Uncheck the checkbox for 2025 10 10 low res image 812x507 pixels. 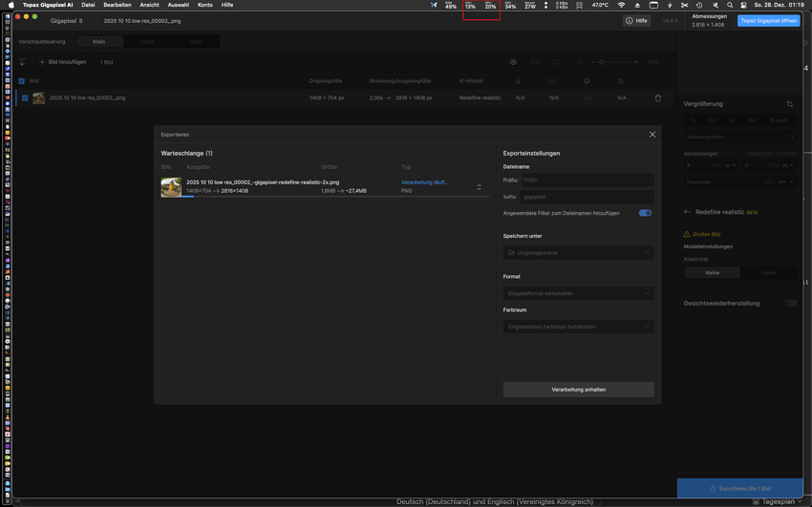tap(25, 97)
